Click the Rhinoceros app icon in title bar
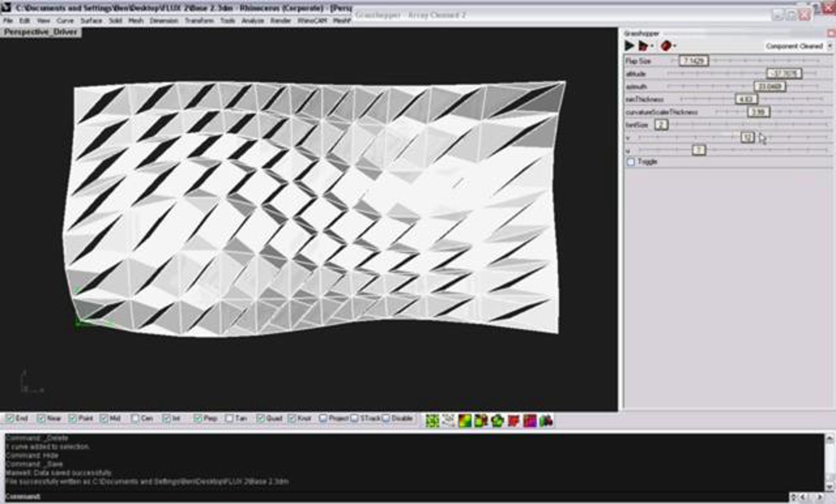The height and width of the screenshot is (504, 836). click(6, 8)
